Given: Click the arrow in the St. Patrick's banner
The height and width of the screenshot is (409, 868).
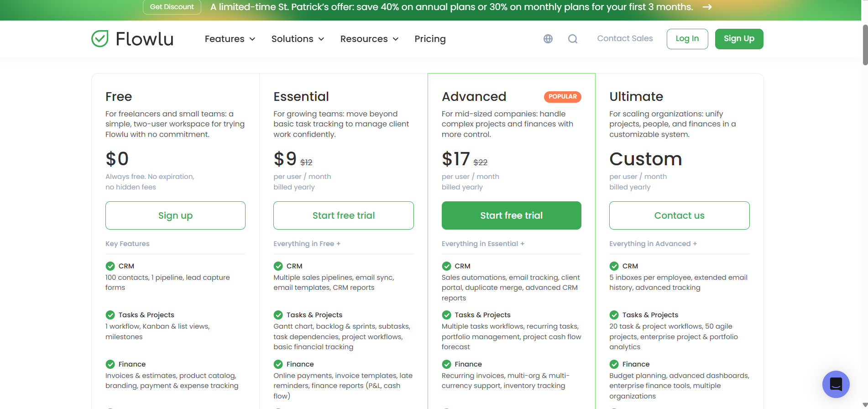Looking at the screenshot, I should [x=706, y=7].
